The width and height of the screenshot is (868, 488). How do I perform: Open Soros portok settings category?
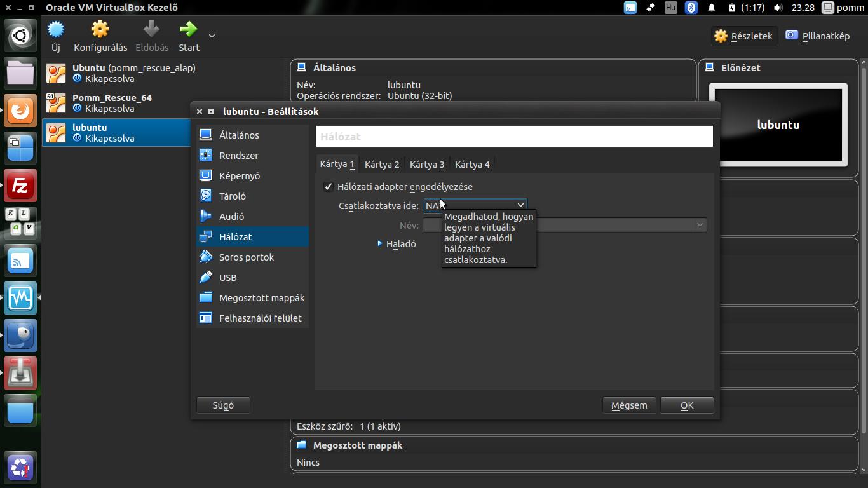click(252, 257)
